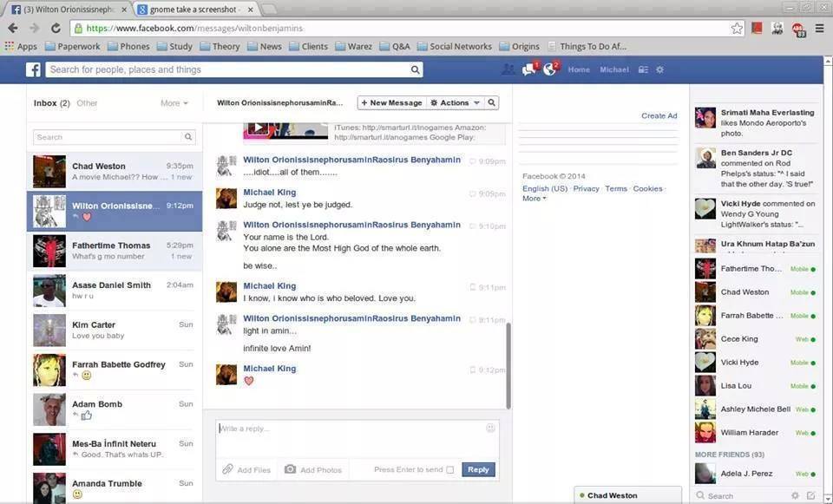The width and height of the screenshot is (833, 504).
Task: Open chat sidebar options gear icon
Action: pos(795,495)
